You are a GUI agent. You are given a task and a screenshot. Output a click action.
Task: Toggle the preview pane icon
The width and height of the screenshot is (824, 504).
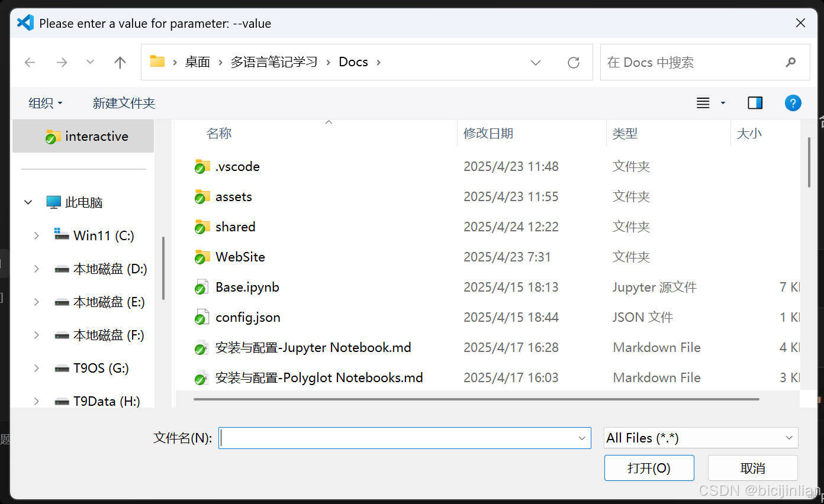pyautogui.click(x=755, y=103)
